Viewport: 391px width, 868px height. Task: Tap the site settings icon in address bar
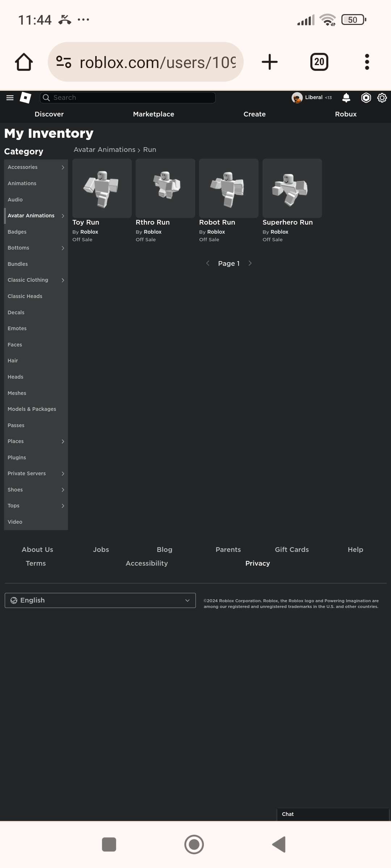coord(64,62)
